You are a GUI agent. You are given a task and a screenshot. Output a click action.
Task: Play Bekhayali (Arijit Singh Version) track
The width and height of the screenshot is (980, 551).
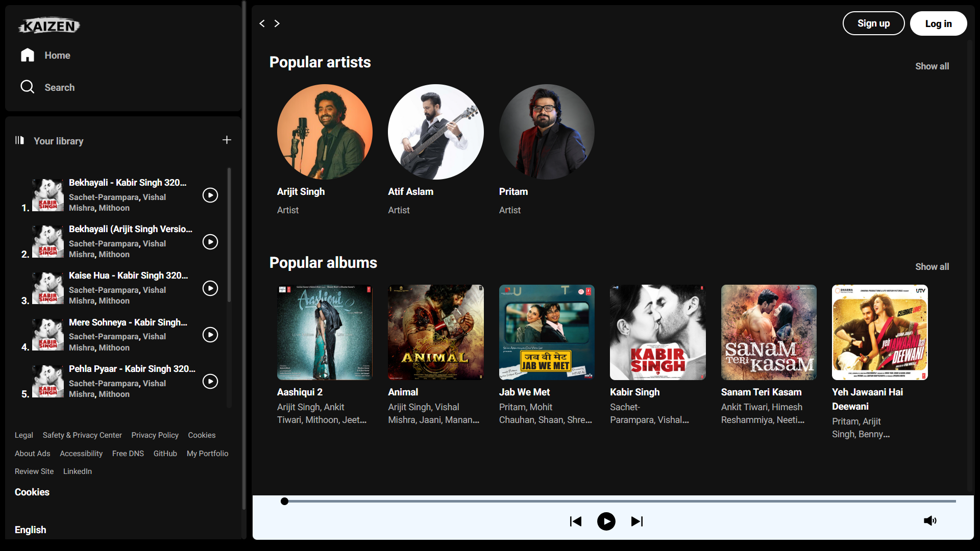[210, 242]
